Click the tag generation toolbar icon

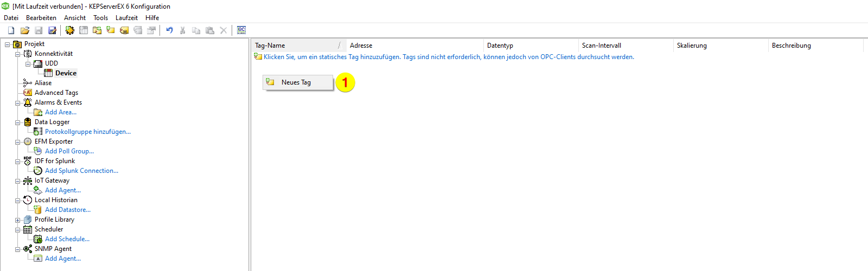pos(124,30)
